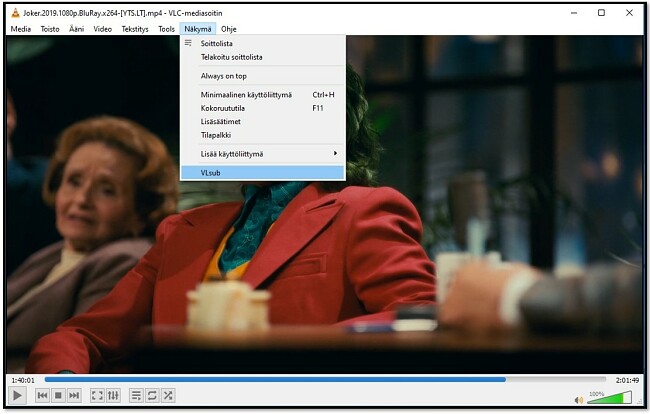Open the Video menu
The image size is (650, 414).
[x=102, y=29]
